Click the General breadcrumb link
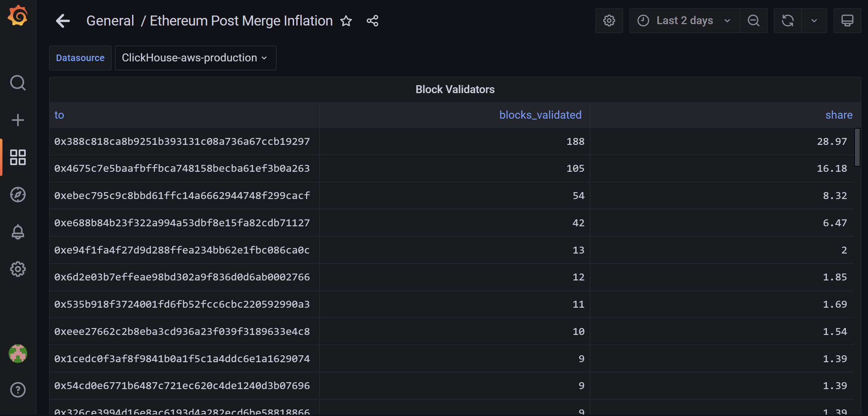The height and width of the screenshot is (416, 868). [x=110, y=21]
